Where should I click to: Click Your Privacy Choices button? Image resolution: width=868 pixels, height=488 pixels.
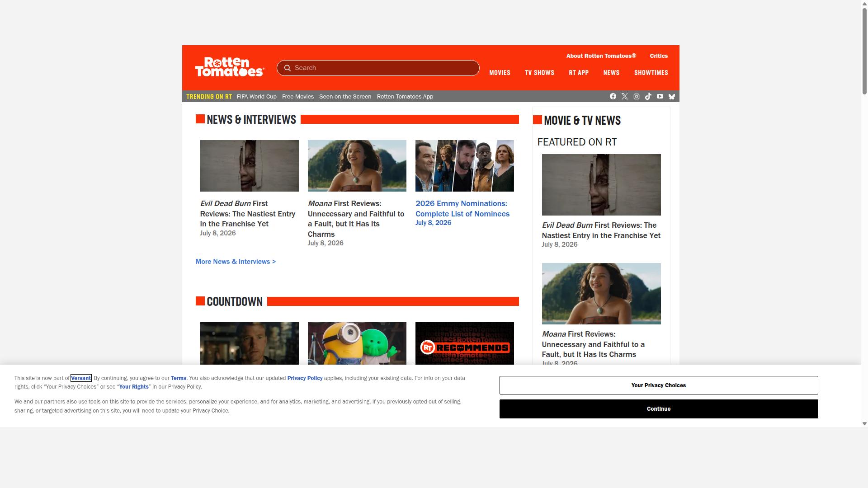pos(659,385)
